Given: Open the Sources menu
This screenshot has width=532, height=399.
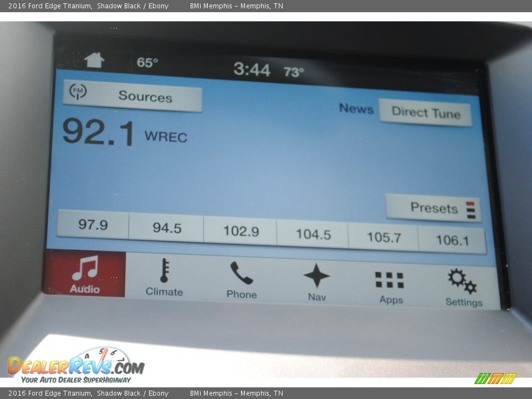Looking at the screenshot, I should coord(132,96).
